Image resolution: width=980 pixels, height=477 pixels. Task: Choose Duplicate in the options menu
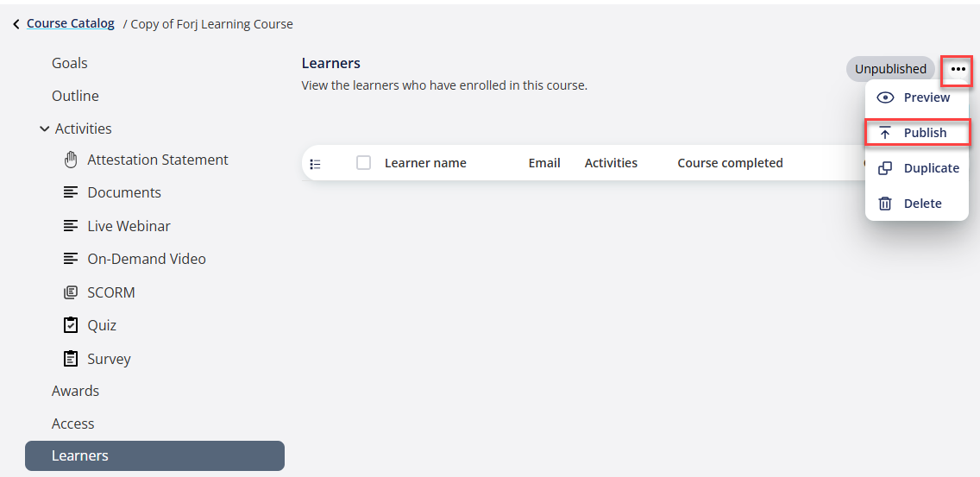[x=917, y=168]
